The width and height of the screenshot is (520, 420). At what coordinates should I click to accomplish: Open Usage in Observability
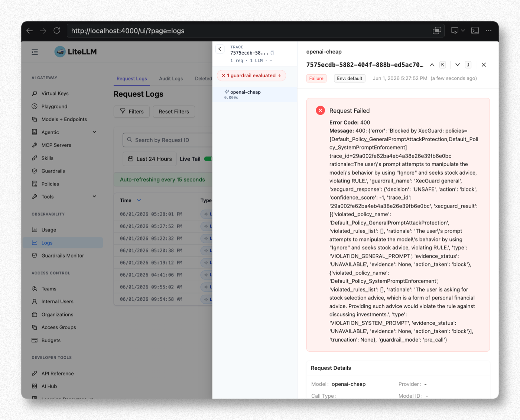[49, 230]
